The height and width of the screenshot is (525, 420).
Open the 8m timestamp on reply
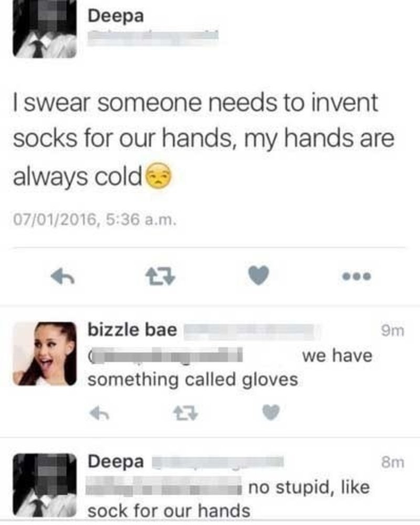tap(393, 463)
